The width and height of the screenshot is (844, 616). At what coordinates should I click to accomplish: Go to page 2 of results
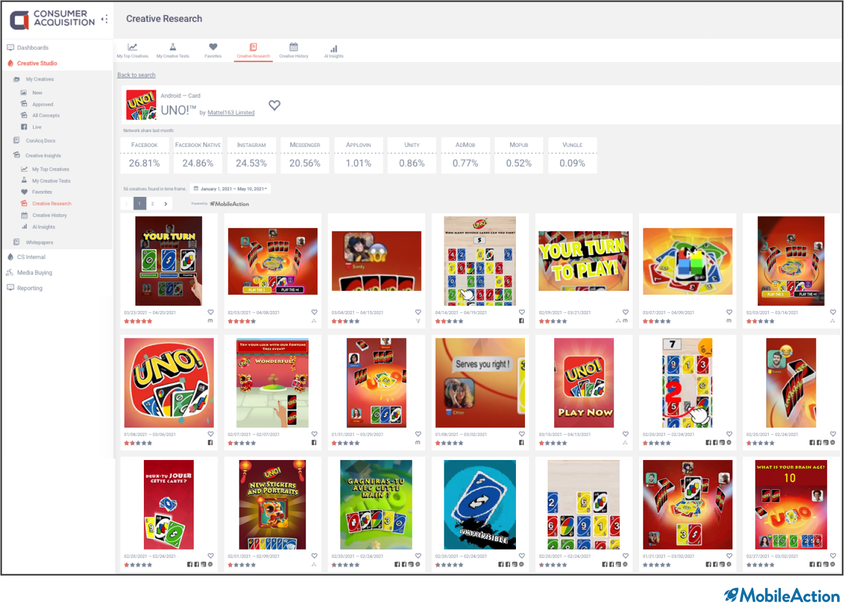152,203
